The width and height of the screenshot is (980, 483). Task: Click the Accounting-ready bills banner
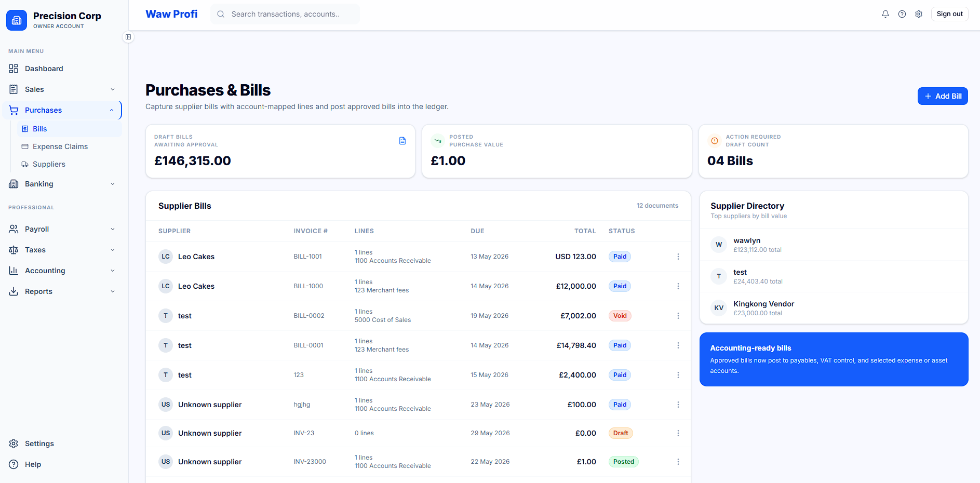[834, 359]
